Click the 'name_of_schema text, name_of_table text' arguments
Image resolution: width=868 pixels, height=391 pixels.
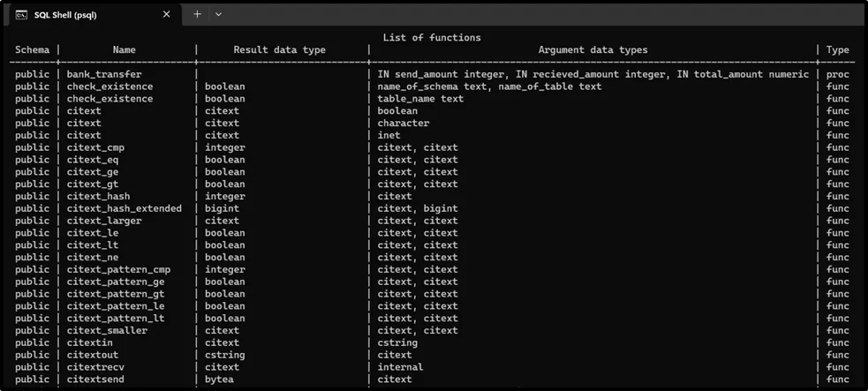(489, 86)
